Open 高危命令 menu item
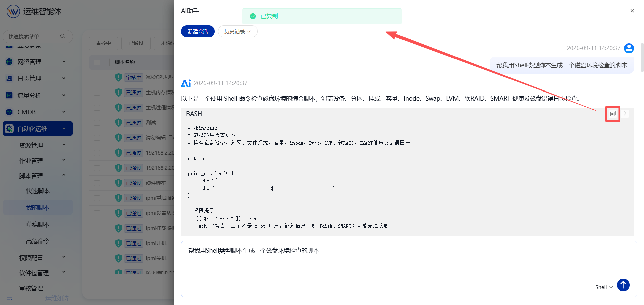 (x=38, y=241)
